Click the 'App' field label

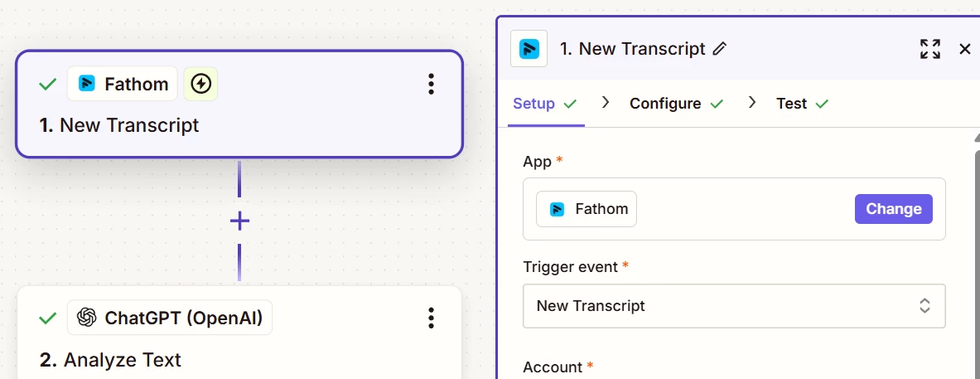tap(538, 162)
